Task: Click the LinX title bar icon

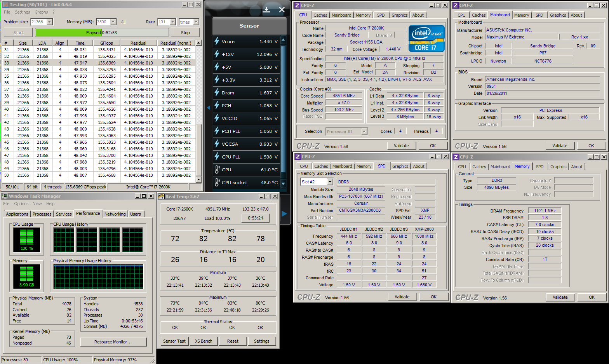Action: (5, 5)
